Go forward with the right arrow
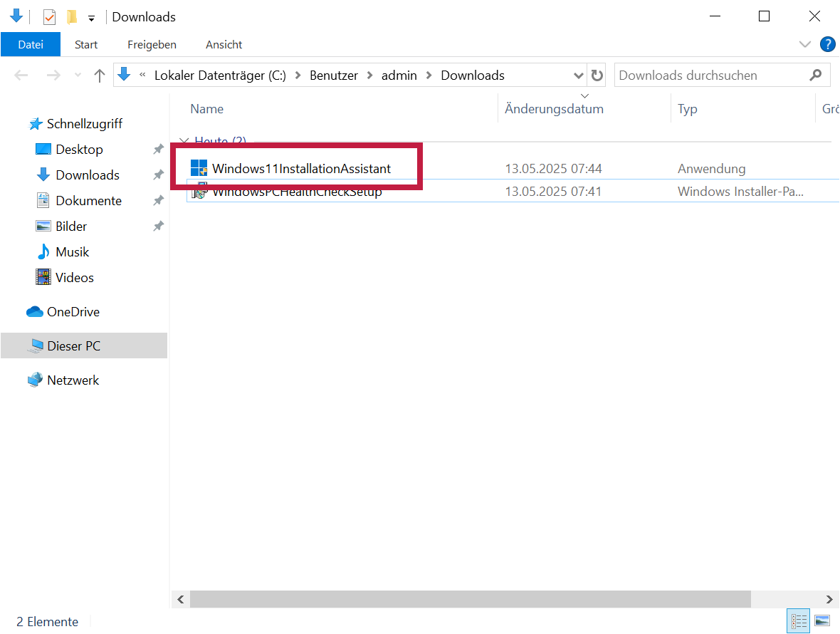 (x=53, y=75)
